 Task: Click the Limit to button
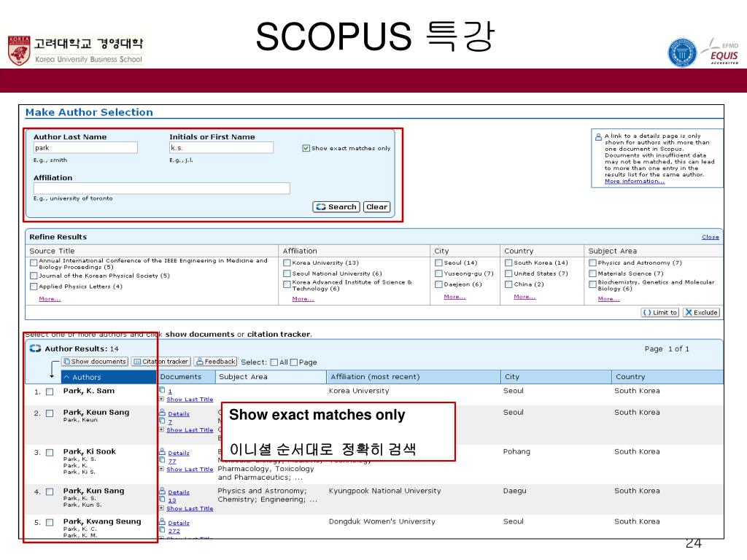coord(659,313)
